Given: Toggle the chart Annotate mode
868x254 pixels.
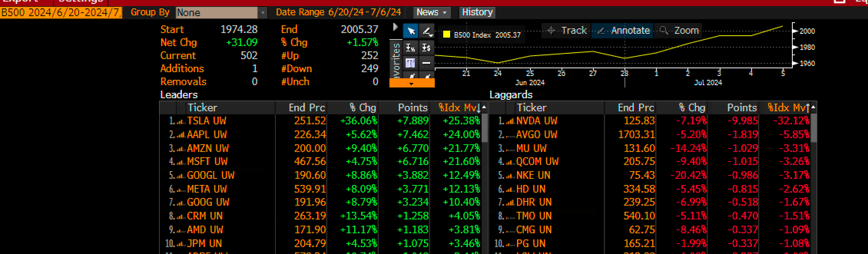Looking at the screenshot, I should 623,30.
